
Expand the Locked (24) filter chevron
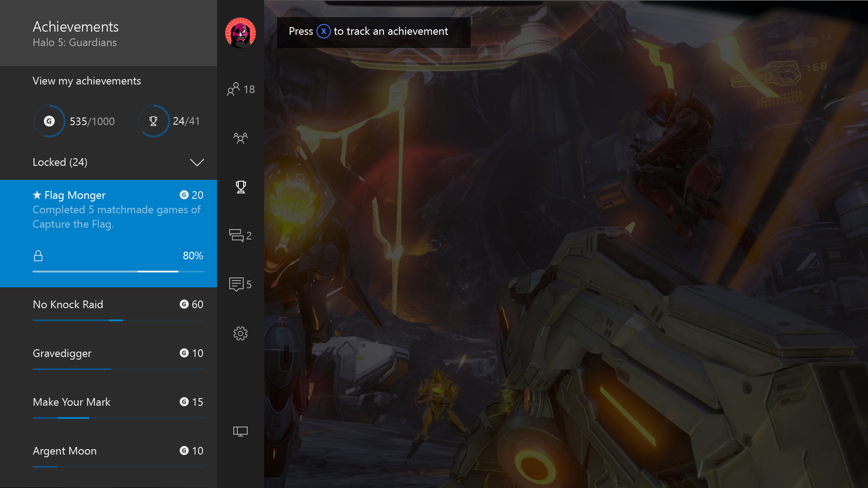point(197,162)
